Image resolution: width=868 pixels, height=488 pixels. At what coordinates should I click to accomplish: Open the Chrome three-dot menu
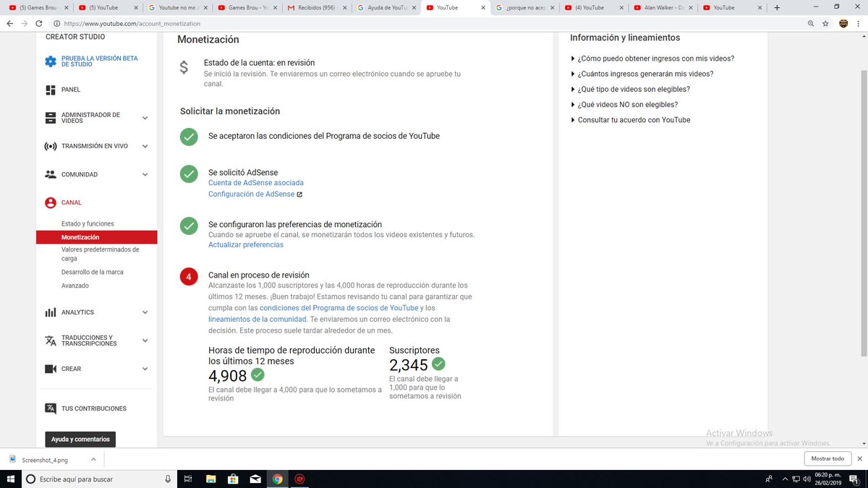pyautogui.click(x=859, y=23)
